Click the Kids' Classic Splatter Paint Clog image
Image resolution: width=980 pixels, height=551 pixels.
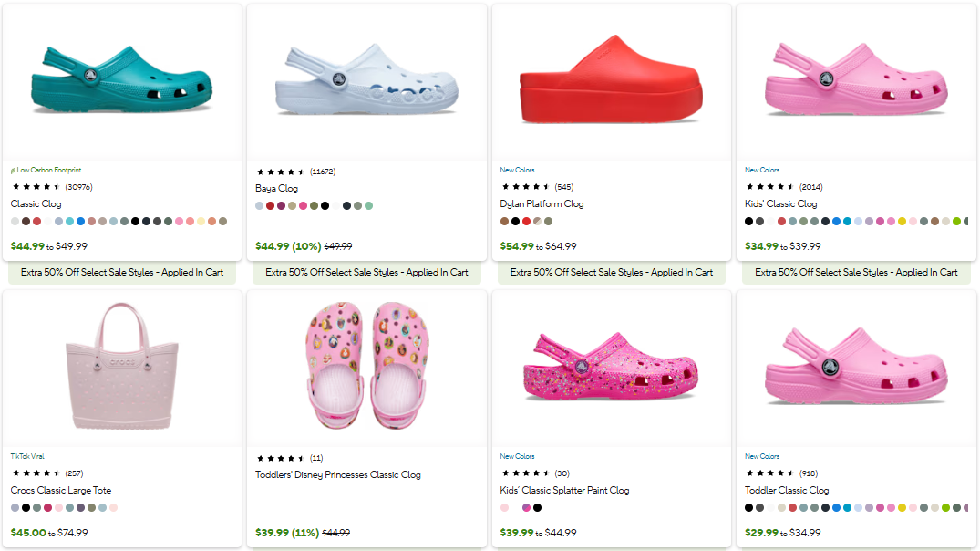(x=612, y=365)
